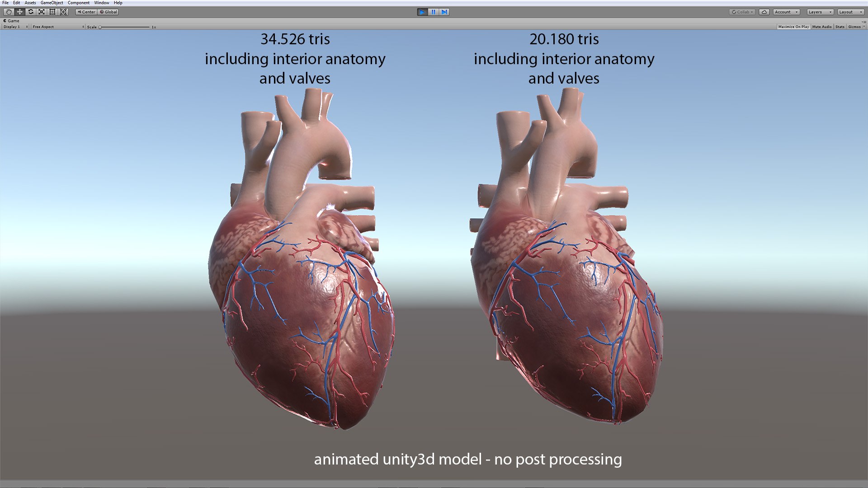The height and width of the screenshot is (488, 868).
Task: Toggle Play mode button
Action: (x=422, y=12)
